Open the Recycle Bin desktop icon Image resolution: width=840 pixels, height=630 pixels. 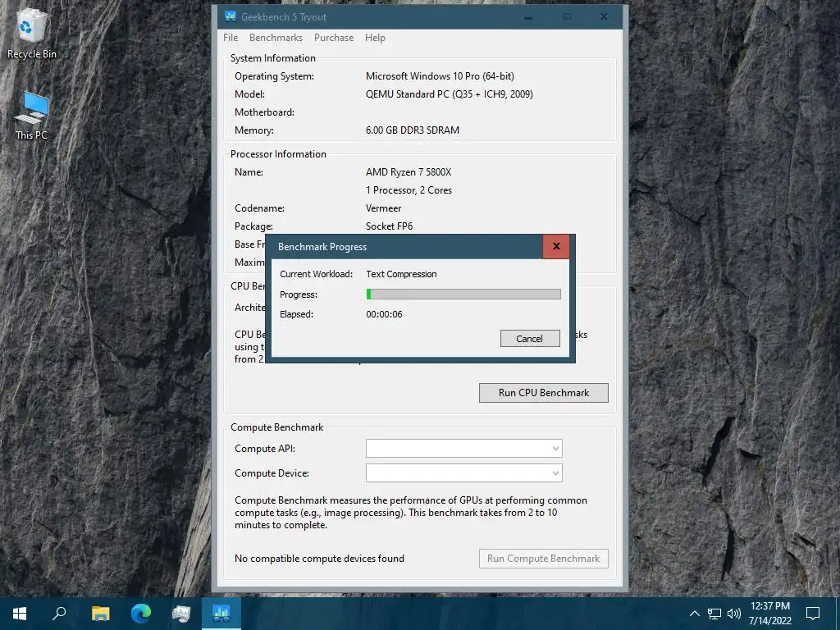coord(31,34)
